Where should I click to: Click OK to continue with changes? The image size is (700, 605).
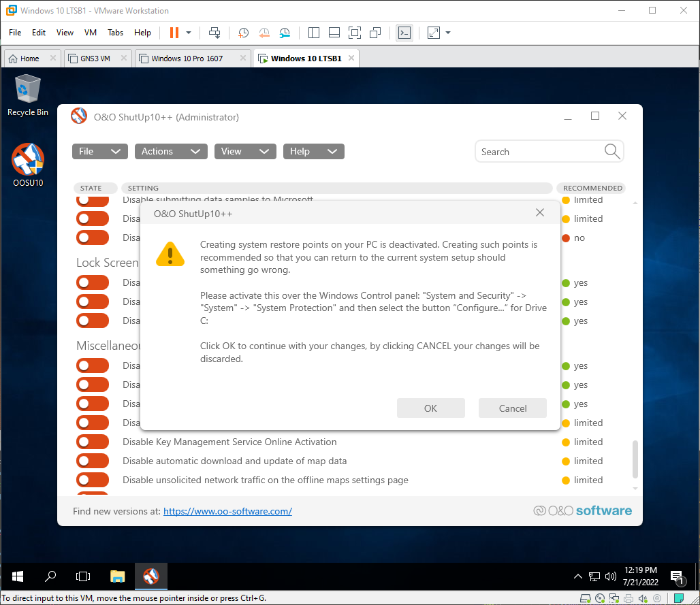[431, 408]
